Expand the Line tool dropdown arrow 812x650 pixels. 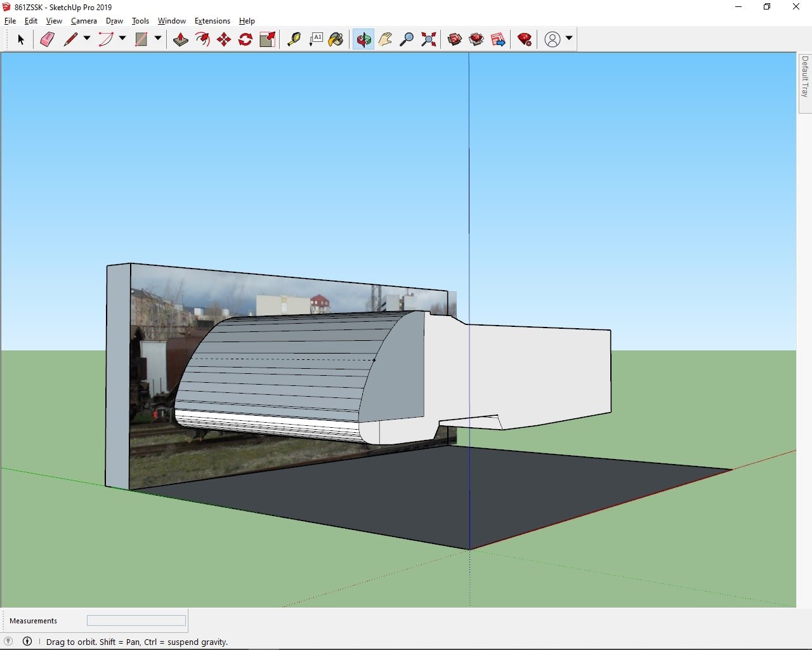pos(87,39)
